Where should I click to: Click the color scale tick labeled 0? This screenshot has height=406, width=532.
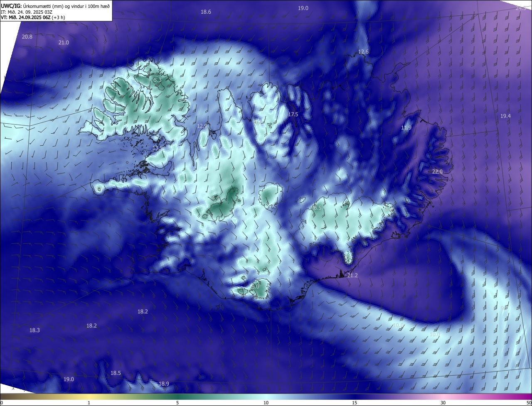[x=1, y=403]
